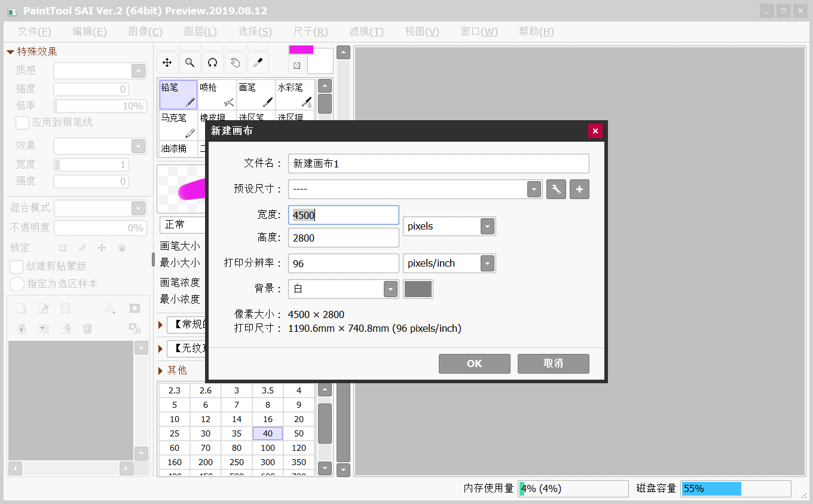Click the white secondary color swatch
This screenshot has height=504, width=813.
pyautogui.click(x=320, y=61)
